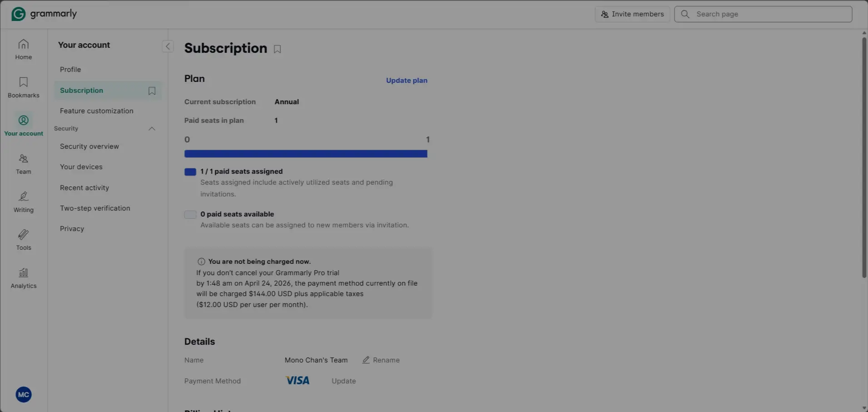
Task: Click the paid seats progress bar
Action: (x=306, y=154)
